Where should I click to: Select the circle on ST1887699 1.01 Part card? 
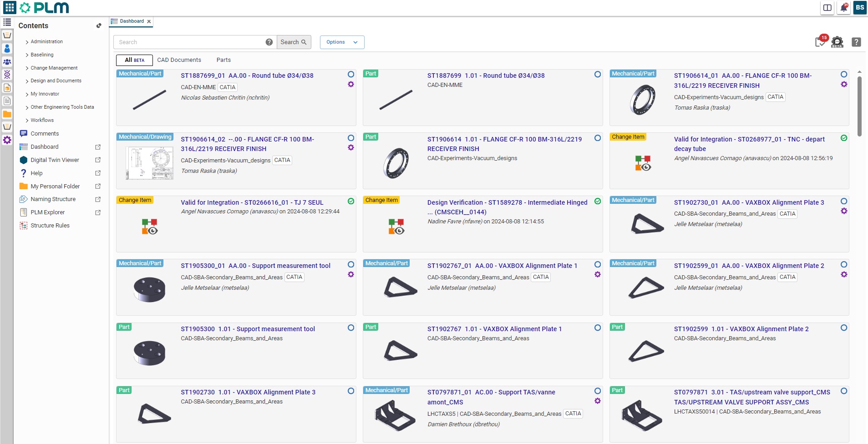coord(598,74)
